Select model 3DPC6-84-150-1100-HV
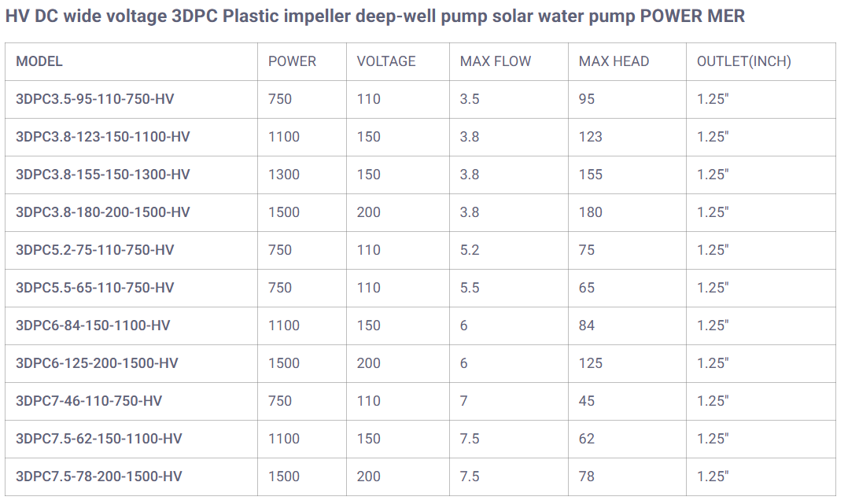This screenshot has width=848, height=504. [93, 326]
